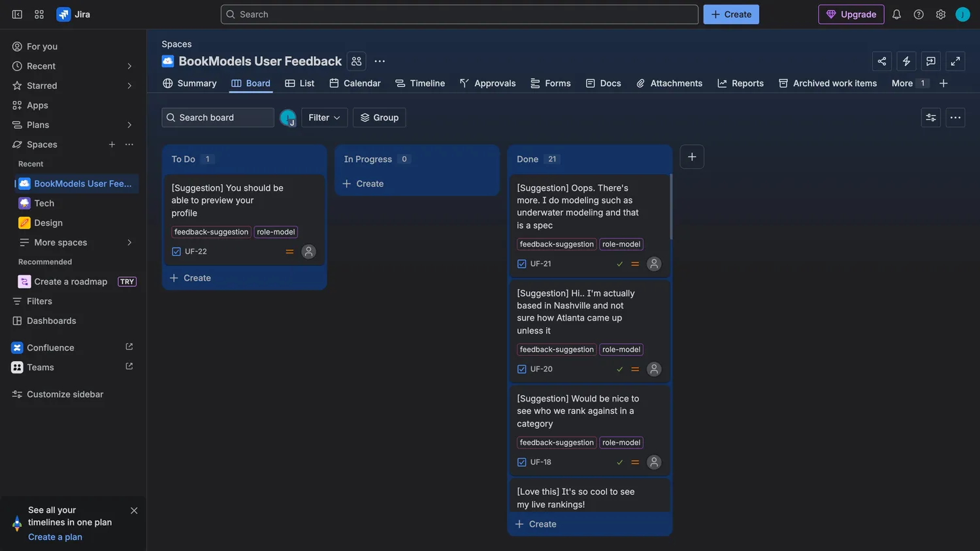Open the help question mark icon
Image resolution: width=980 pixels, height=551 pixels.
click(x=919, y=14)
